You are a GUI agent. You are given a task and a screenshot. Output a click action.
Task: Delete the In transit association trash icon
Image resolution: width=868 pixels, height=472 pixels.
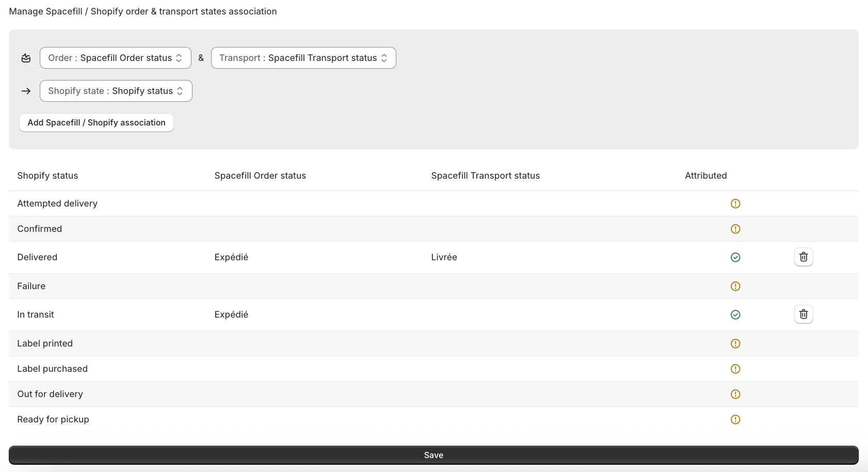803,314
